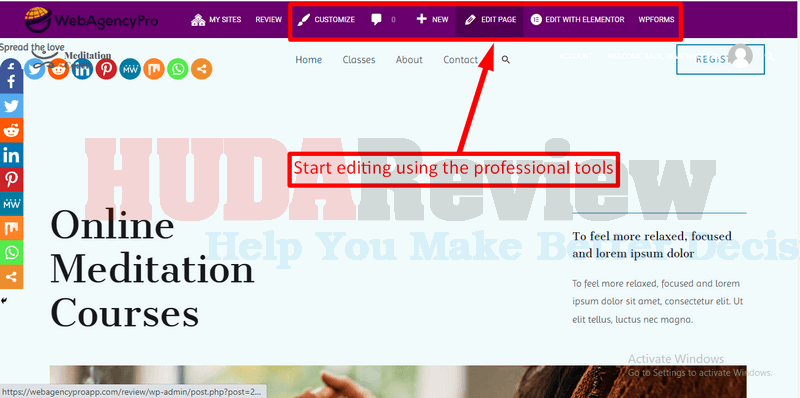Image resolution: width=800 pixels, height=398 pixels.
Task: Share via round MeWe icon
Action: coord(130,69)
